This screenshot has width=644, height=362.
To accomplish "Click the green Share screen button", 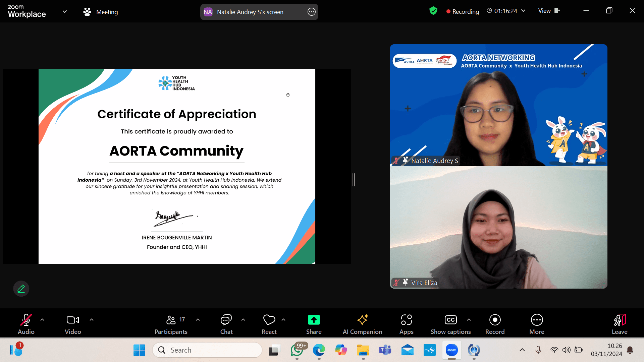I will click(x=314, y=324).
